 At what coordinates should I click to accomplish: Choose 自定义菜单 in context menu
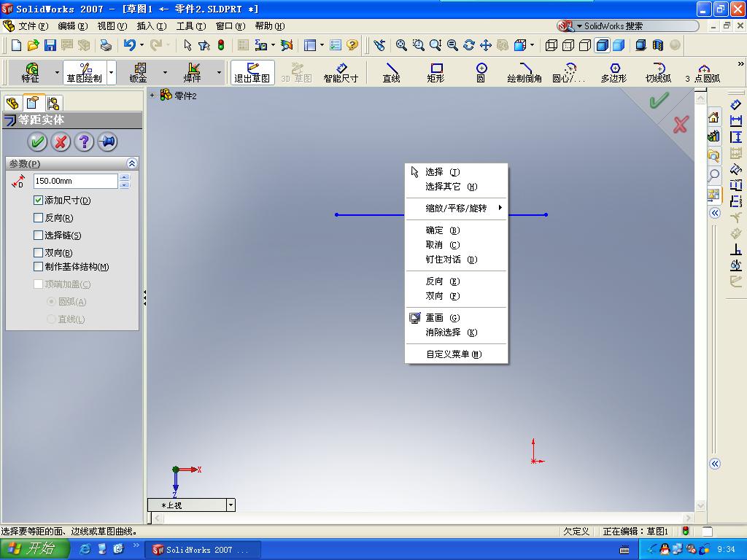[x=457, y=354]
